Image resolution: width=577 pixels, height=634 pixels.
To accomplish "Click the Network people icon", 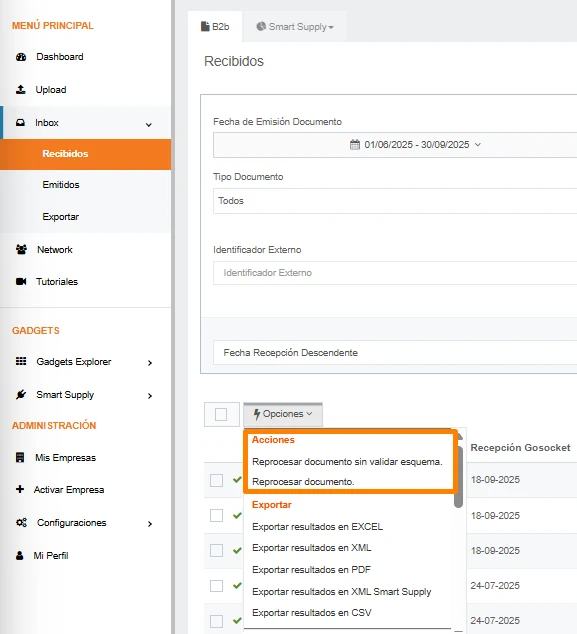I will coord(21,249).
